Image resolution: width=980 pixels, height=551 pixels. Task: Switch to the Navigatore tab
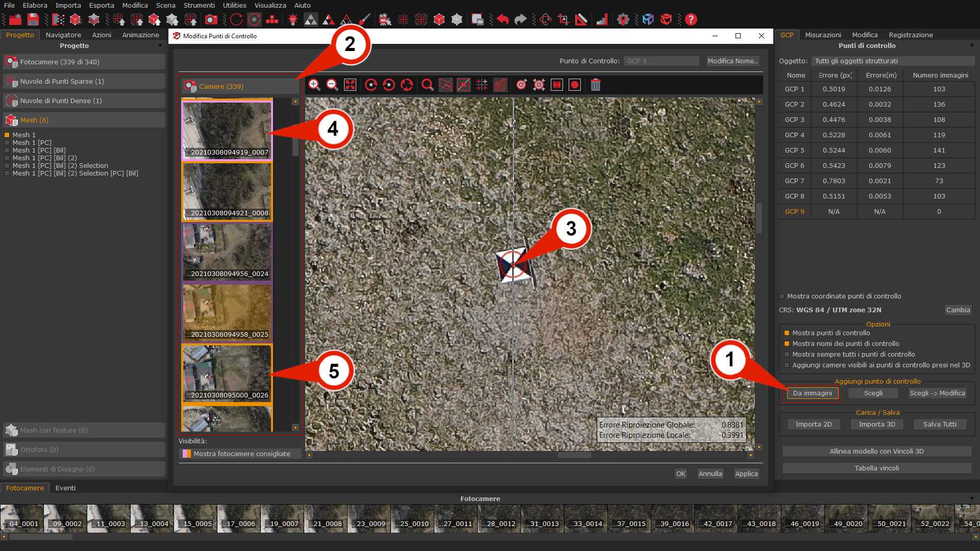(63, 35)
